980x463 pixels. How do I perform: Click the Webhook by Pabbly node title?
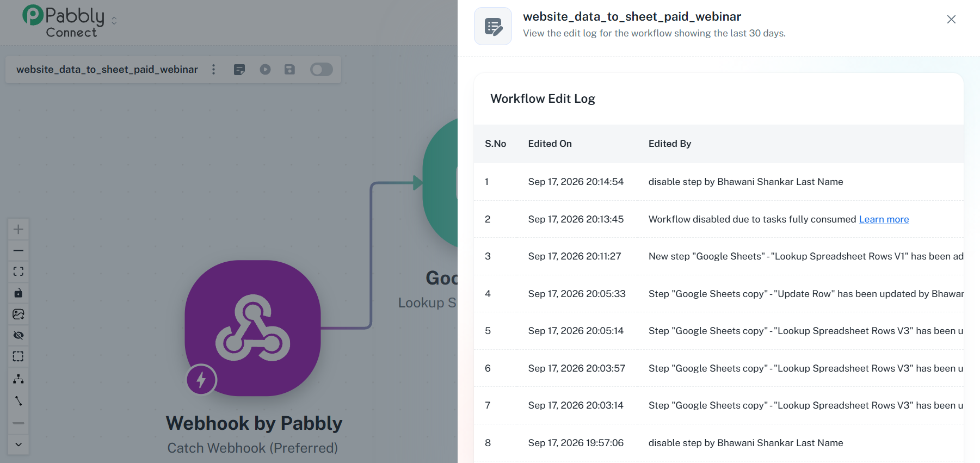pos(254,423)
